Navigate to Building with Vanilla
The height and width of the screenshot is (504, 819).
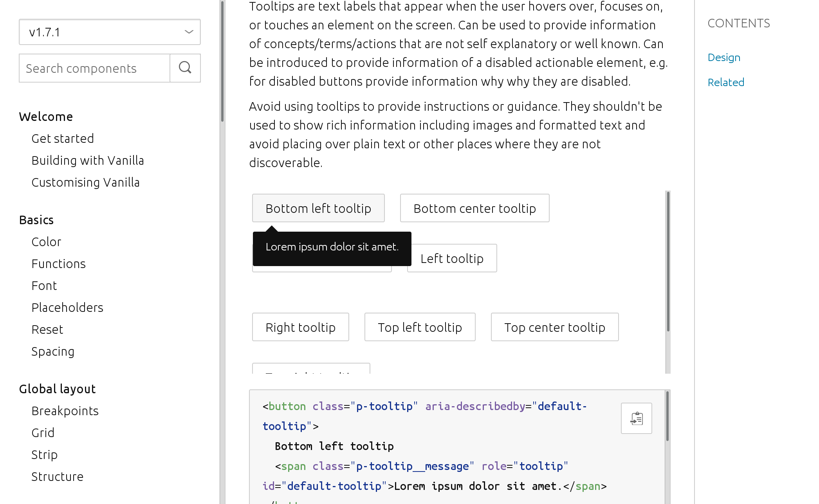pos(88,160)
